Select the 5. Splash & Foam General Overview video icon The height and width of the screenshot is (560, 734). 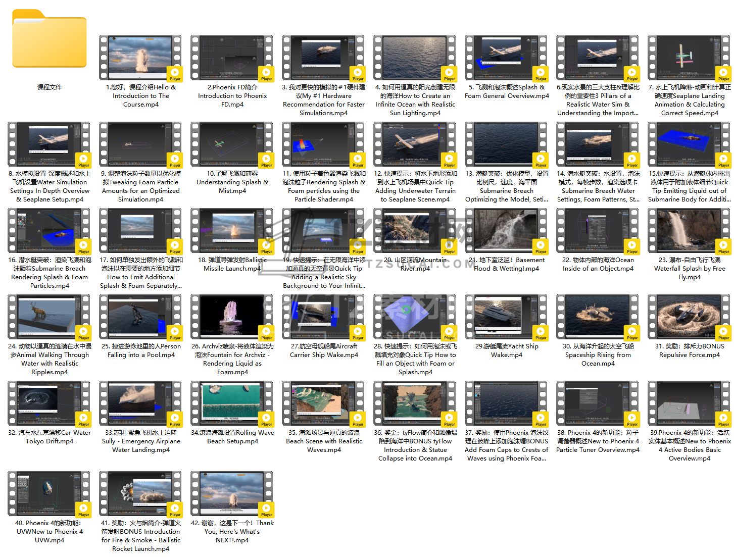507,59
